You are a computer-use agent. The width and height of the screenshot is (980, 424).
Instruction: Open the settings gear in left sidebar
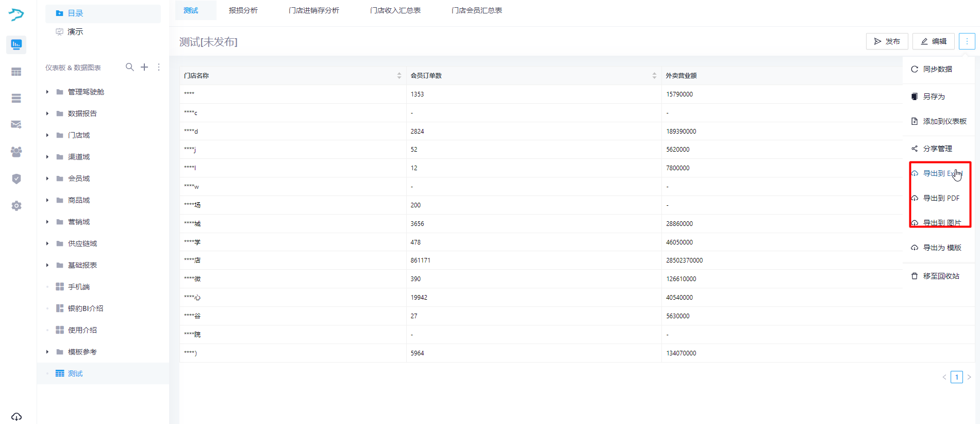pos(16,206)
